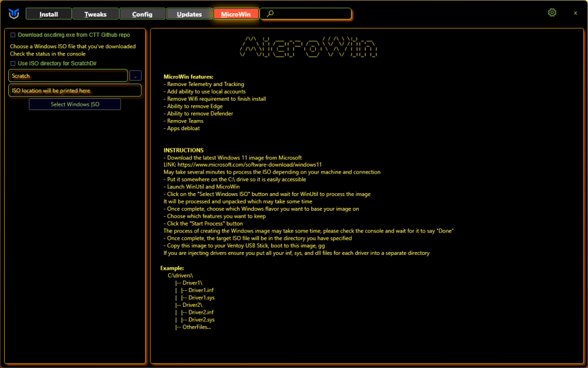Open the Updates tab
Viewport: 588px width, 368px height.
tap(189, 14)
